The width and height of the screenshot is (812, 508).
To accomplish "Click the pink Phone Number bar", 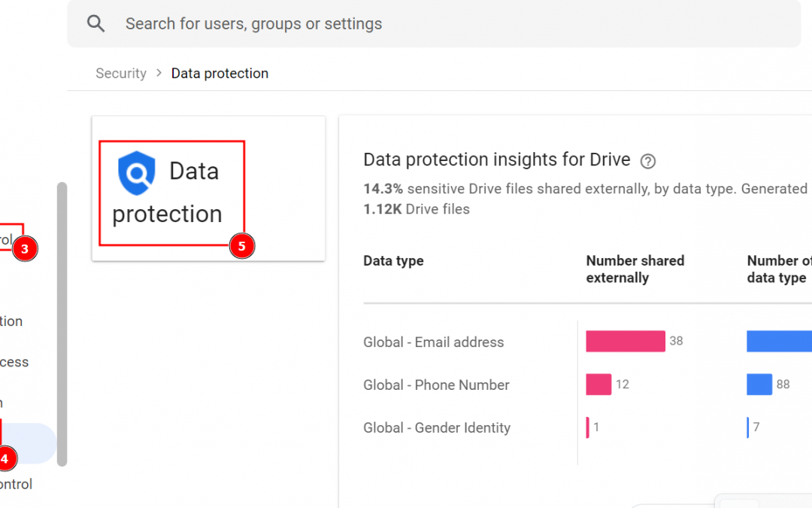I will pos(598,385).
